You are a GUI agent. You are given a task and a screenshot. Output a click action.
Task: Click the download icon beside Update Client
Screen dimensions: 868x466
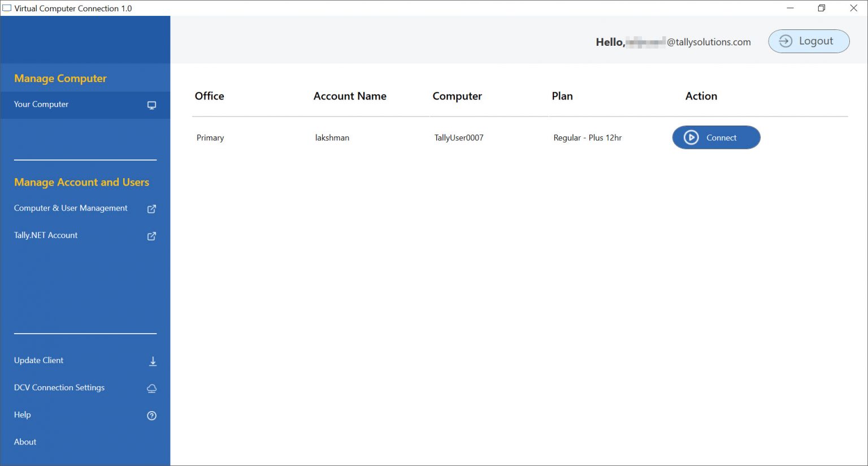click(153, 361)
